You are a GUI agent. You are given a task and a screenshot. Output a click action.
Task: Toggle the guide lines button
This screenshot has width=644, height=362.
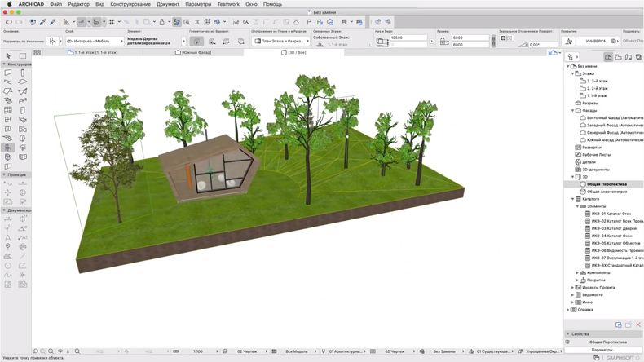82,22
